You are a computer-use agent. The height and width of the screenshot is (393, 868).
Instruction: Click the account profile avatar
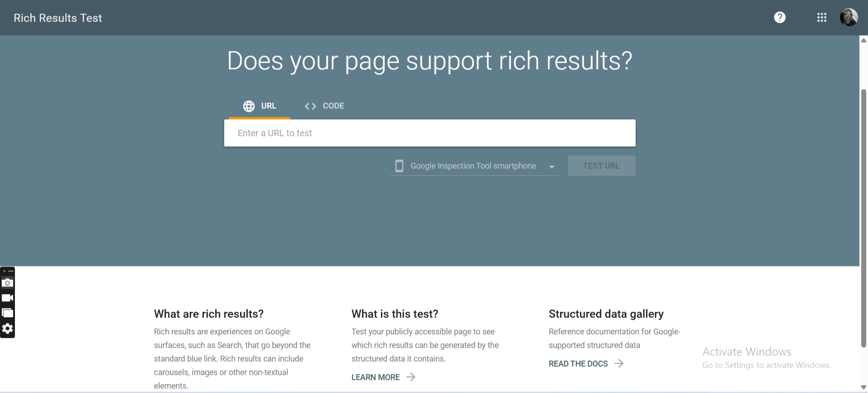849,18
